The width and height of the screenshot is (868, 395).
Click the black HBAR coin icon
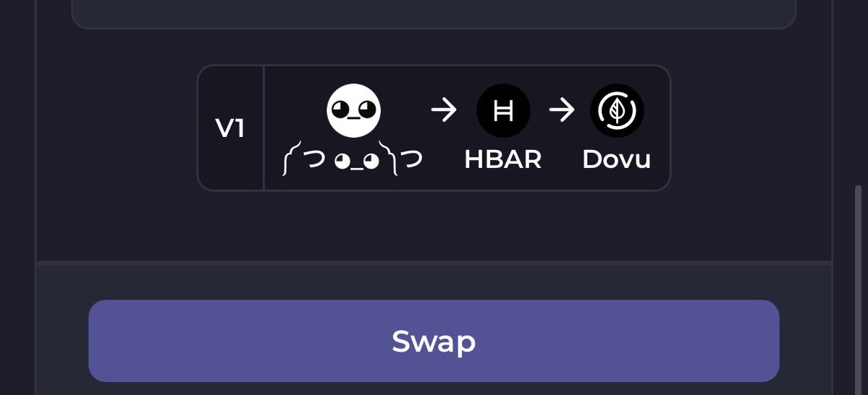coord(503,111)
